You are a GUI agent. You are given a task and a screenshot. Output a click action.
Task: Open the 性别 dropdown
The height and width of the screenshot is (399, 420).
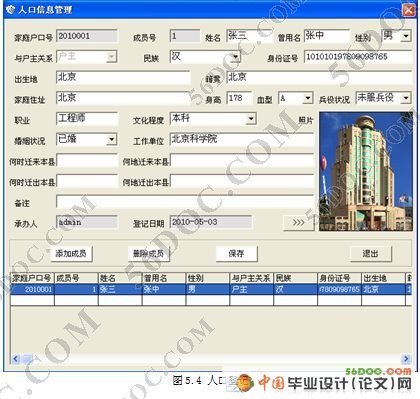[x=405, y=36]
